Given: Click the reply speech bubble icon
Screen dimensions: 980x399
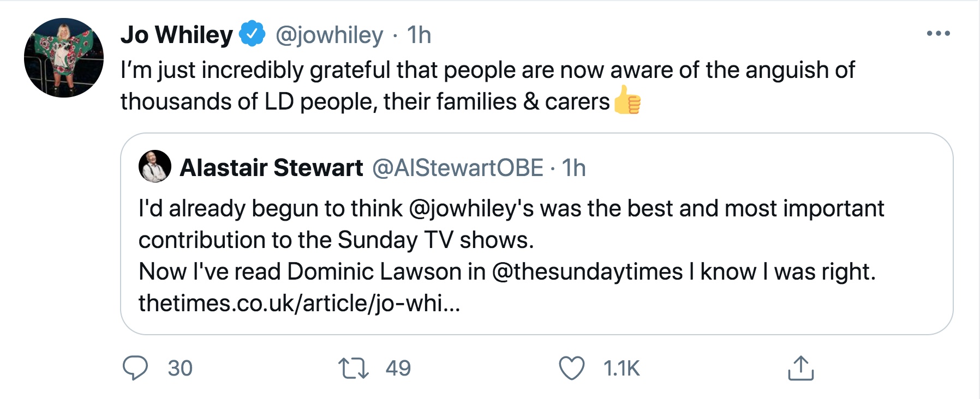Looking at the screenshot, I should pos(135,368).
